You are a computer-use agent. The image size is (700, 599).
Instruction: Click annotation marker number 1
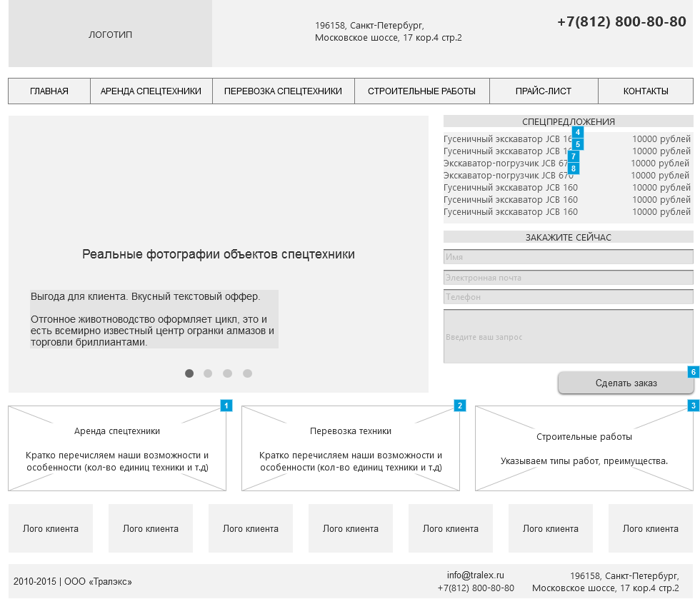tap(226, 406)
